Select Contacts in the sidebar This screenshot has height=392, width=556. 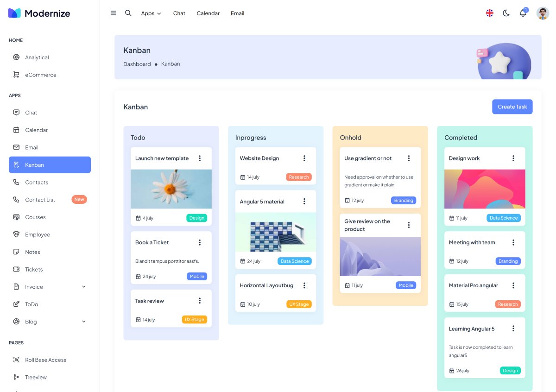(37, 182)
